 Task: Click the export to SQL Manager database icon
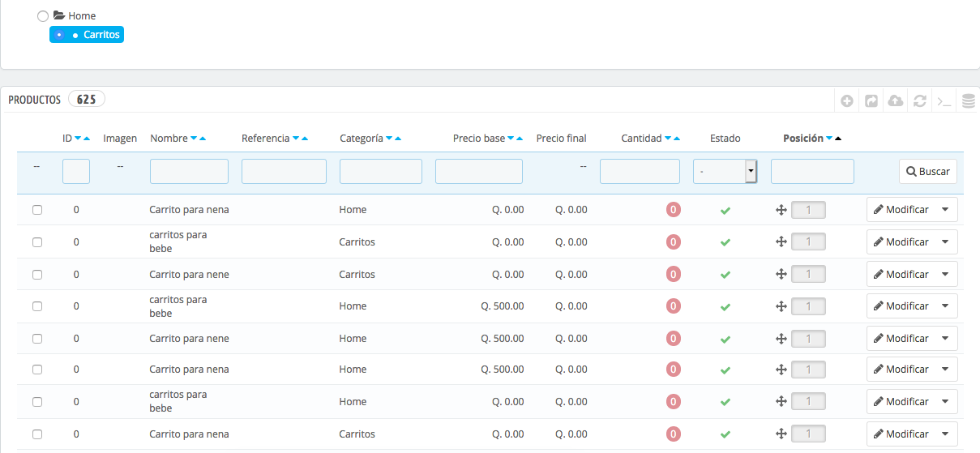pyautogui.click(x=969, y=101)
